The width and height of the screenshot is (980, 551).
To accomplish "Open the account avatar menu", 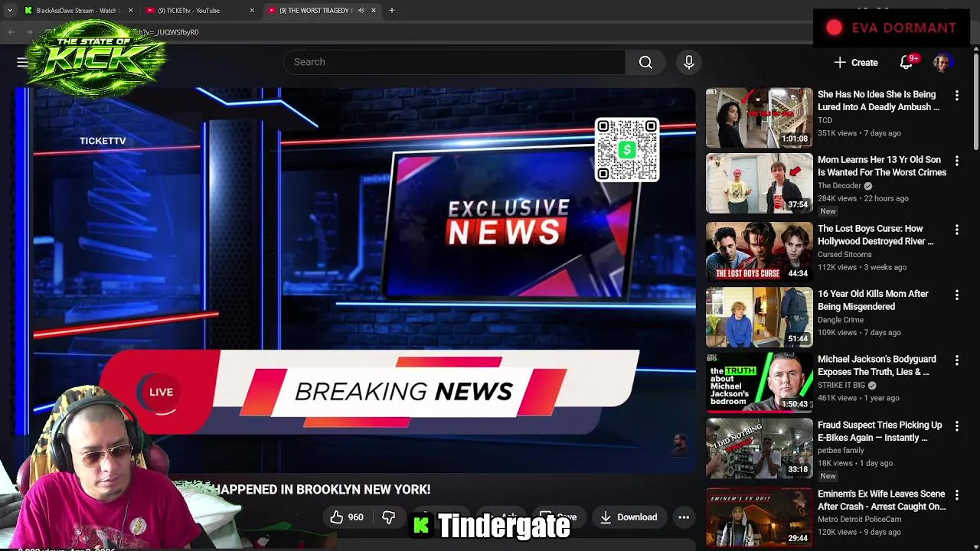I will [x=942, y=62].
